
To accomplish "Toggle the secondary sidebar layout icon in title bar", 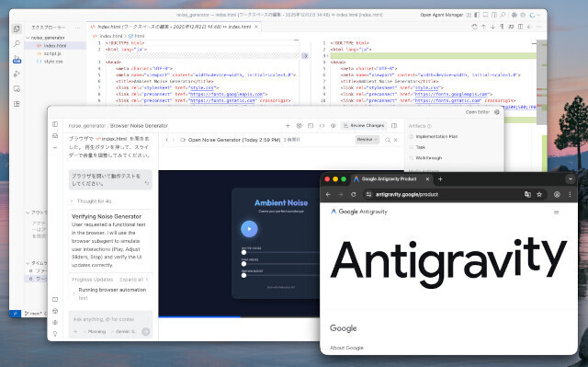I will click(494, 15).
